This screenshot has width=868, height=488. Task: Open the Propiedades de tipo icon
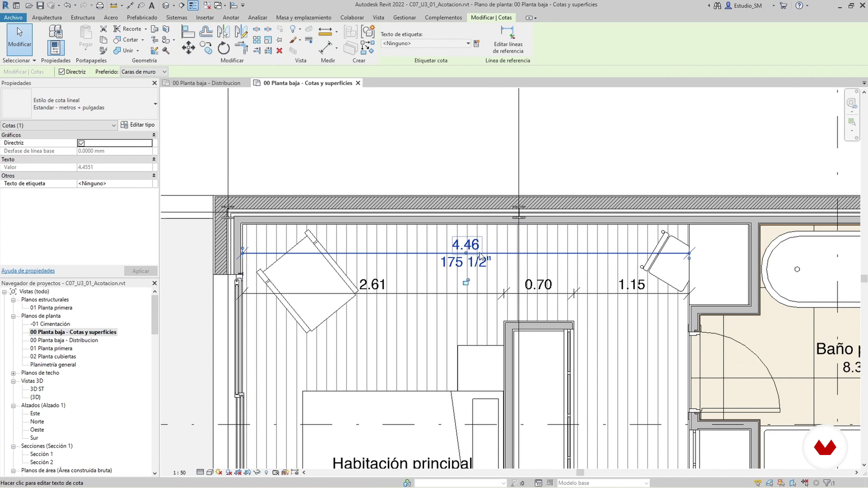click(56, 31)
